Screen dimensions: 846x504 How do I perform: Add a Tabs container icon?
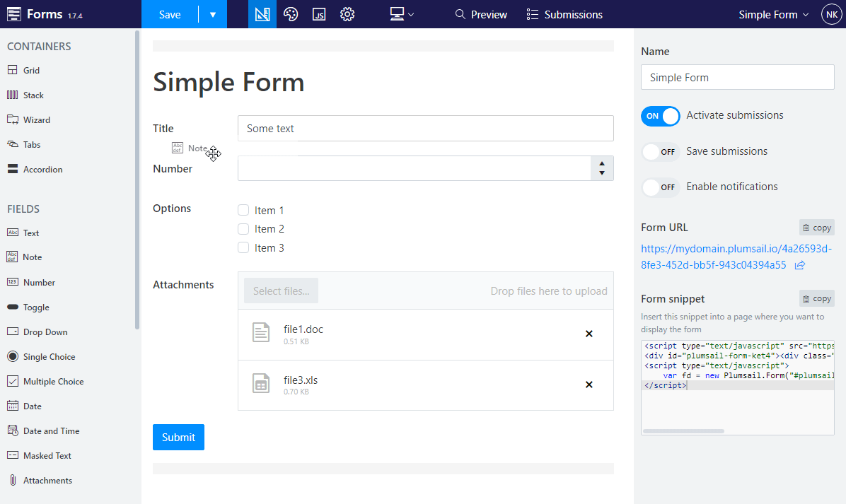tap(13, 144)
